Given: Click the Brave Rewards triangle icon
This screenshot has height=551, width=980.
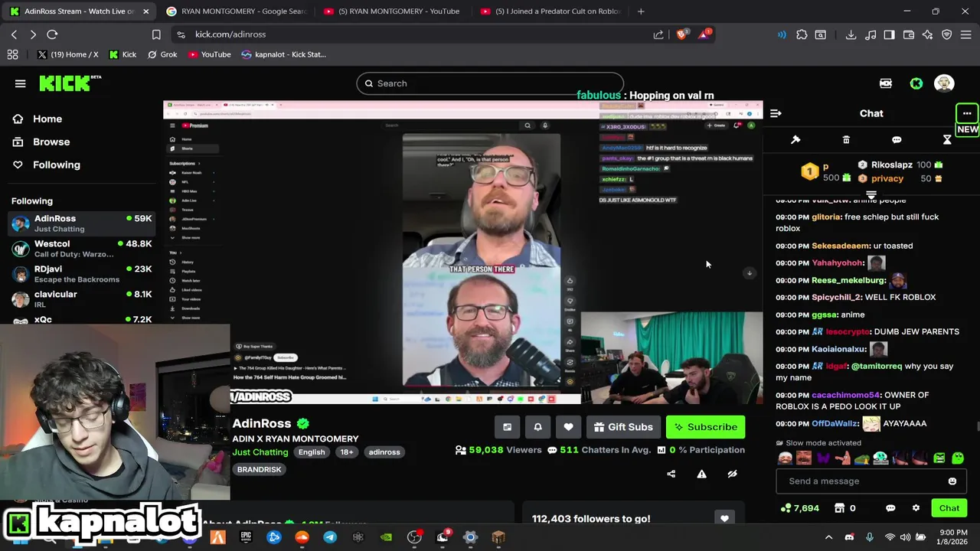Looking at the screenshot, I should click(x=704, y=34).
